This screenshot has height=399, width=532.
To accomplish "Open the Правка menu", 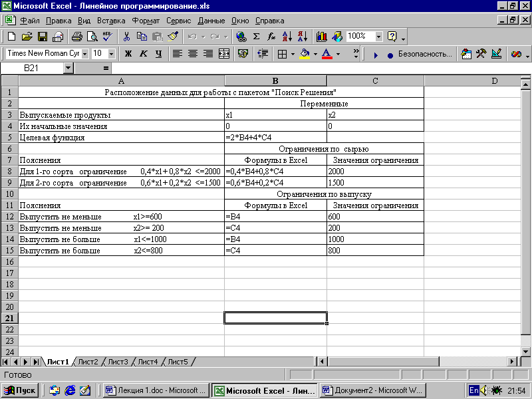I will coord(59,21).
